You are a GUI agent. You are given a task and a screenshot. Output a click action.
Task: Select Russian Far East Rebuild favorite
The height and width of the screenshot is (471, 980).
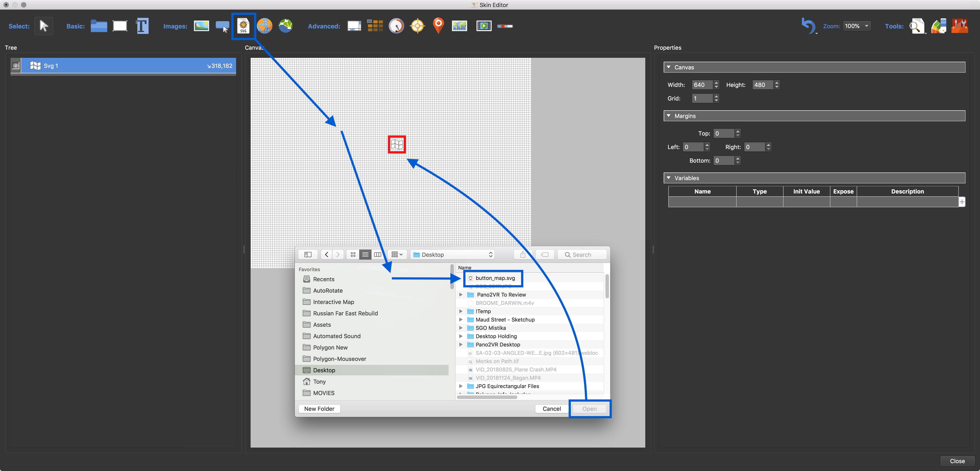pyautogui.click(x=345, y=313)
